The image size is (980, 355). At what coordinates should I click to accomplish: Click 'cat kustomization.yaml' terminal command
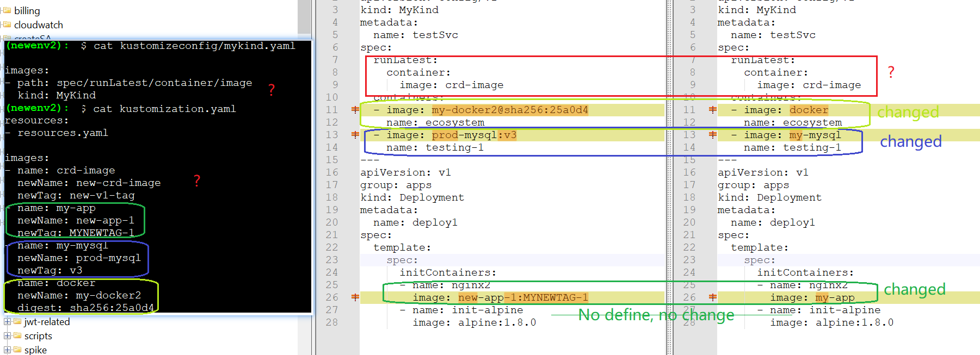tap(164, 109)
